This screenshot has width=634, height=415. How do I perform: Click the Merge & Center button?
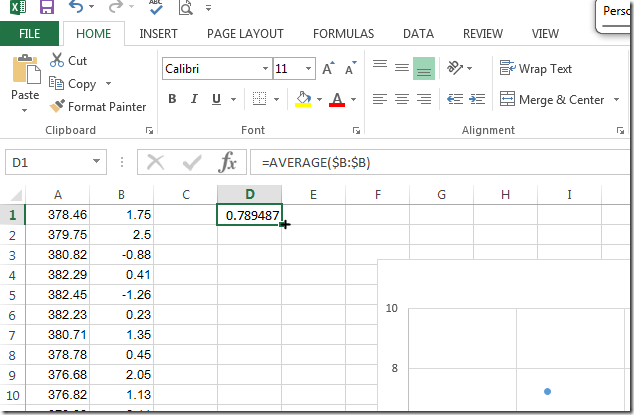(x=552, y=99)
